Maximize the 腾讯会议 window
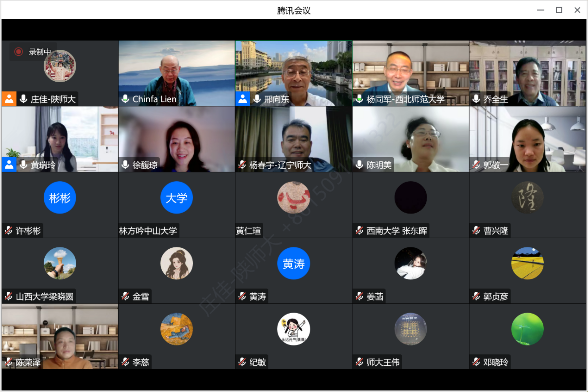Image resolution: width=588 pixels, height=392 pixels. 559,10
